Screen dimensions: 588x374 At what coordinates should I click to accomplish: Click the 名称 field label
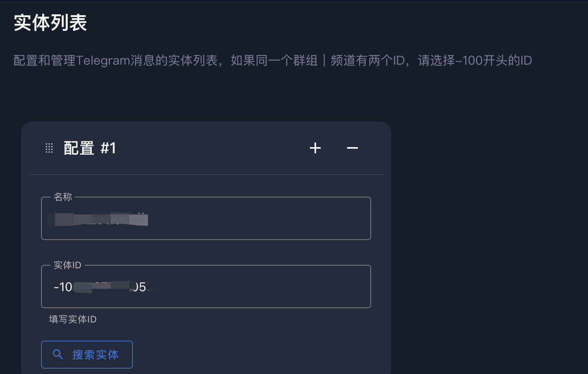(x=63, y=197)
